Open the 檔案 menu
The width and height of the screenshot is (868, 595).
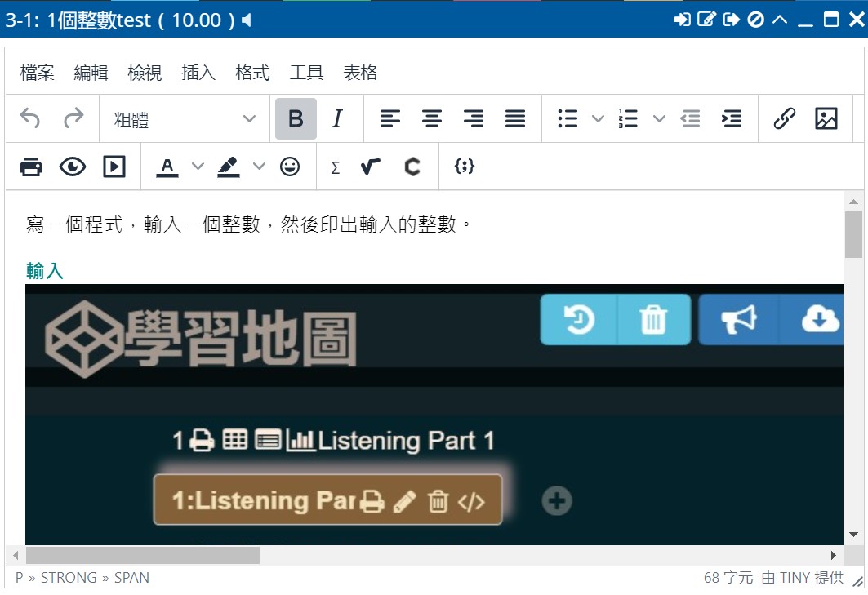click(x=37, y=73)
